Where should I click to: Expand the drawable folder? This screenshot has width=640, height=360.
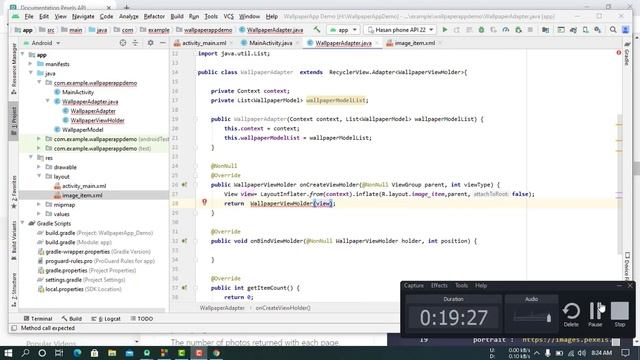(39, 167)
